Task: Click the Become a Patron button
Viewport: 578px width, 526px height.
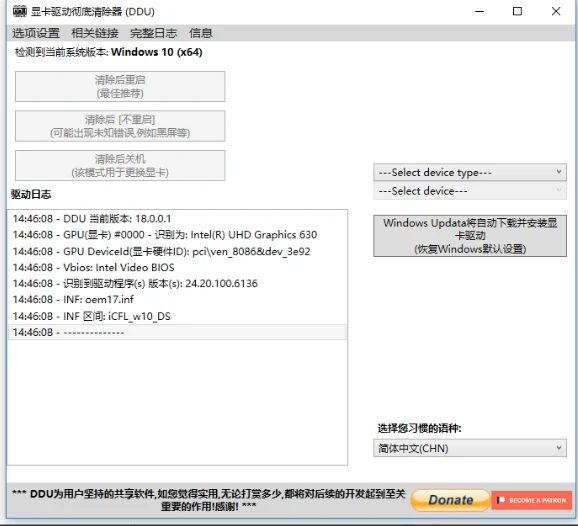Action: pyautogui.click(x=532, y=500)
